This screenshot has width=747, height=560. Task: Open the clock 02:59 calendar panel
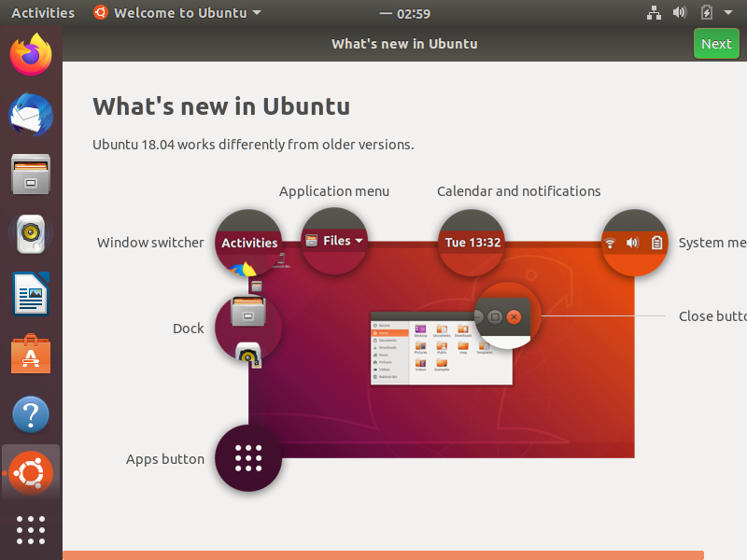(x=405, y=14)
